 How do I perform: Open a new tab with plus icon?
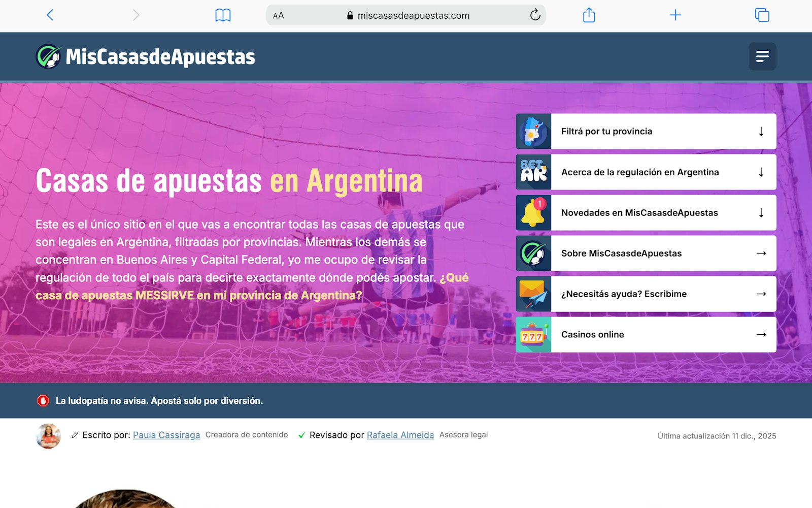[x=675, y=15]
